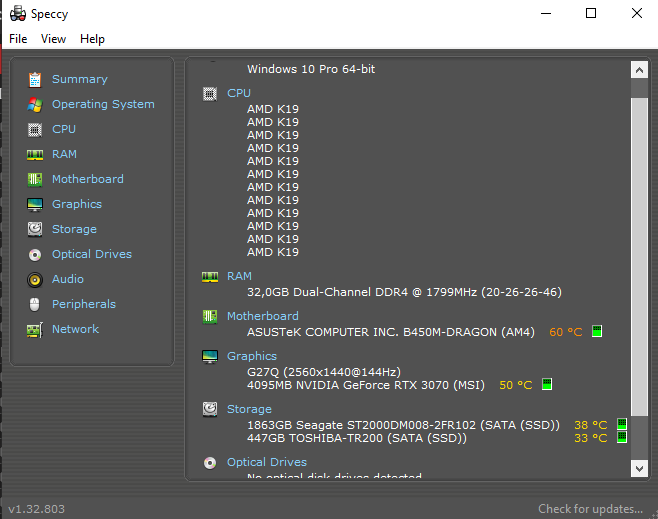Image resolution: width=658 pixels, height=519 pixels.
Task: Click the scrollbar up arrow
Action: pos(639,70)
